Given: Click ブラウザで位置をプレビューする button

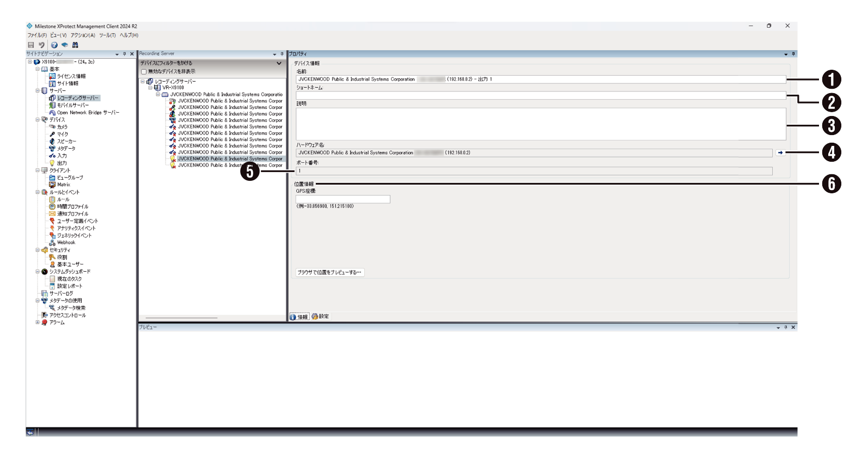Looking at the screenshot, I should pos(329,272).
